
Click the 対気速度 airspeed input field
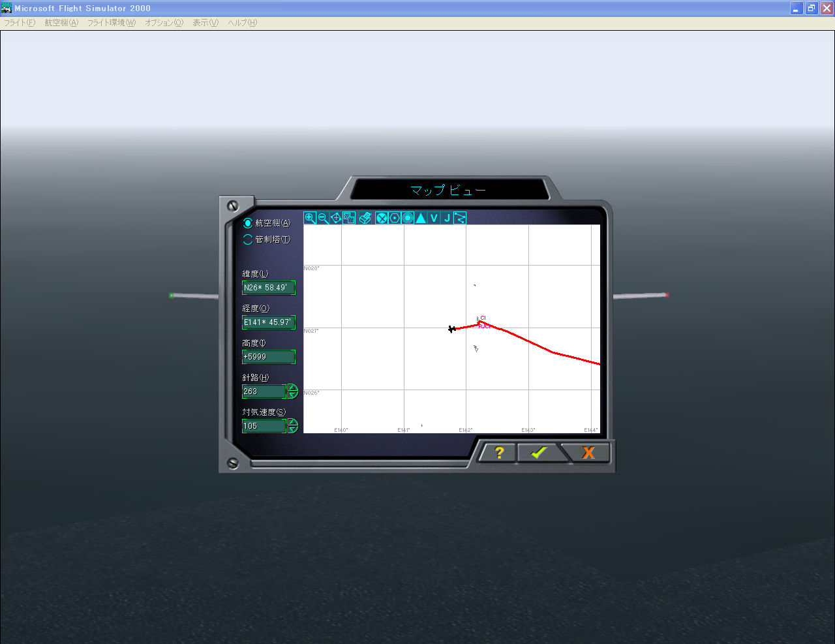click(x=264, y=426)
